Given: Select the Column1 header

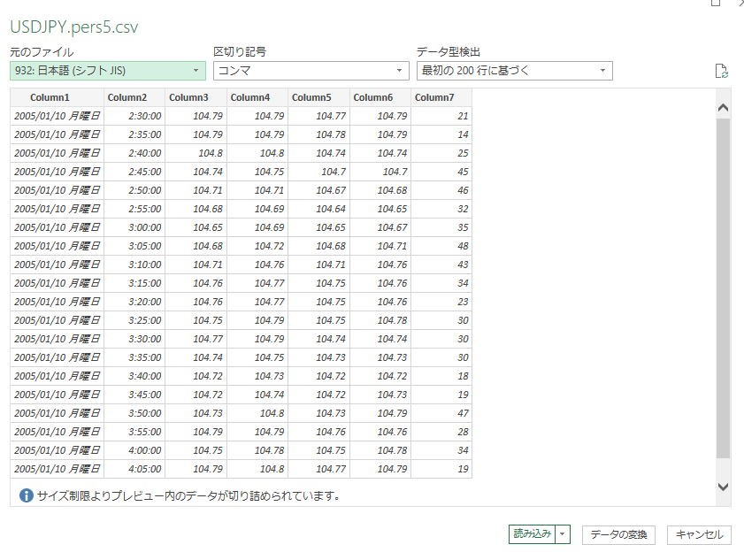Looking at the screenshot, I should (57, 97).
